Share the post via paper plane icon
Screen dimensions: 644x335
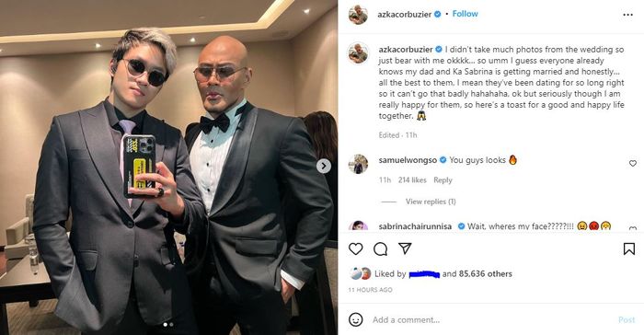click(x=405, y=248)
